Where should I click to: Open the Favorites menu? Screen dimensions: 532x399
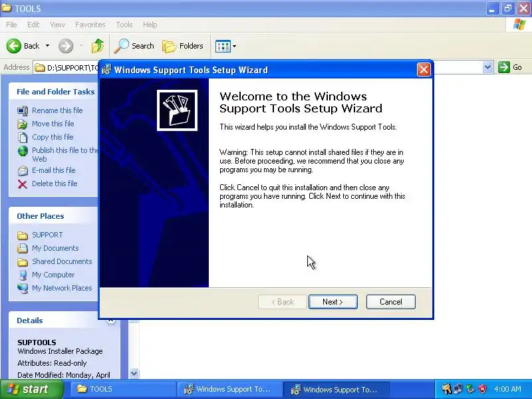pyautogui.click(x=90, y=25)
